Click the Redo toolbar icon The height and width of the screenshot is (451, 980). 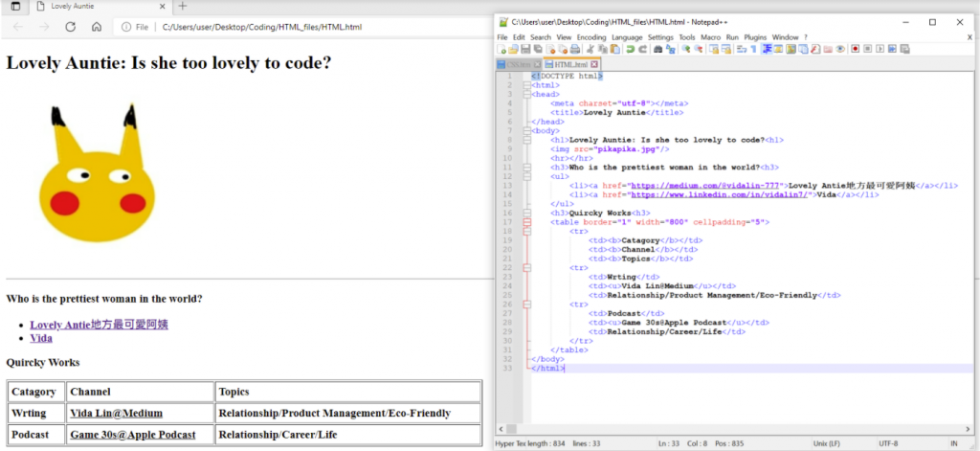644,49
